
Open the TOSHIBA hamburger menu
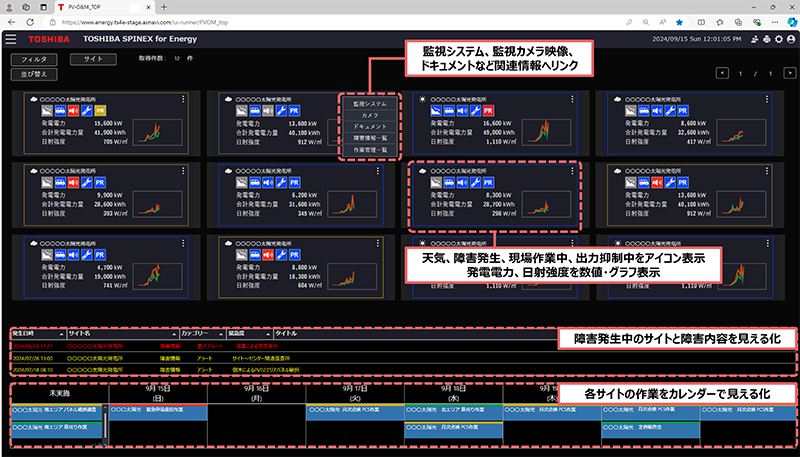[x=11, y=39]
